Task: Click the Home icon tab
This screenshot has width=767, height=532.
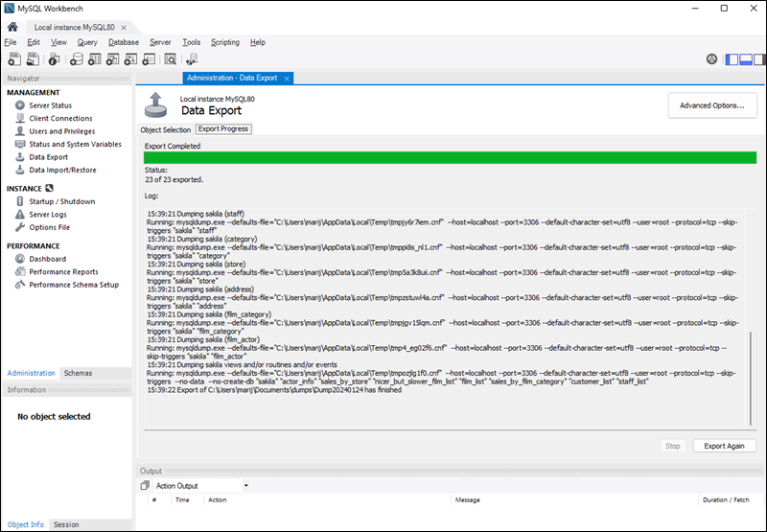Action: point(12,27)
